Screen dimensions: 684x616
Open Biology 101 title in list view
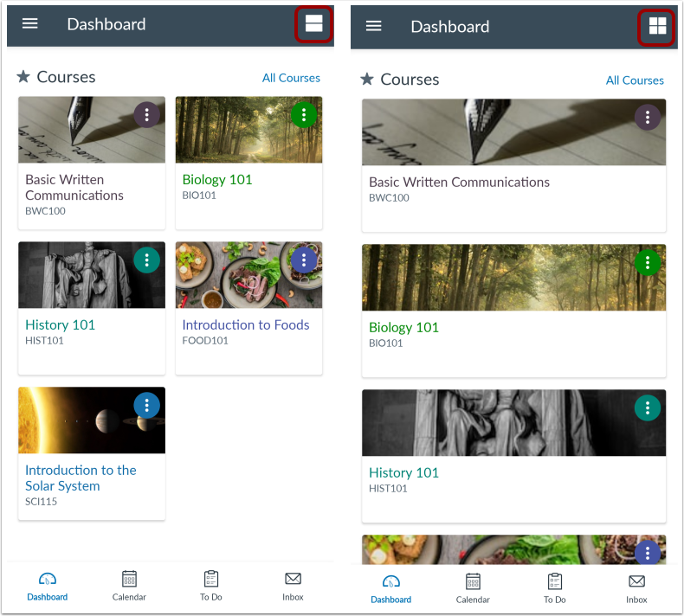404,327
